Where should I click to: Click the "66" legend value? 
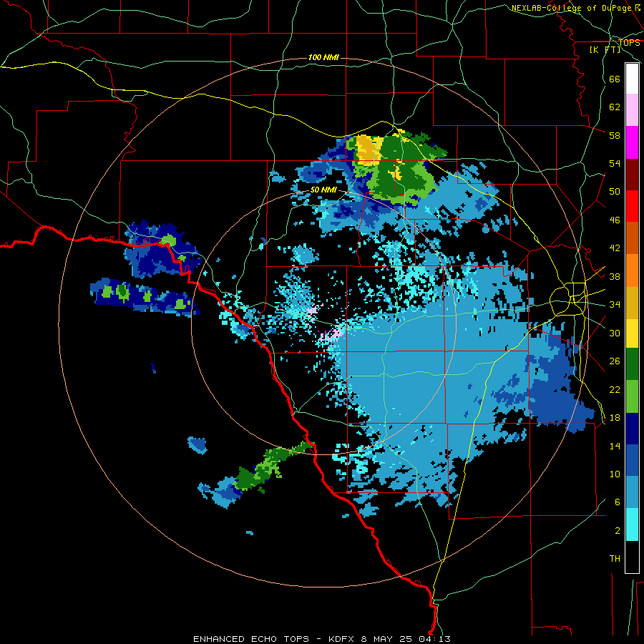coord(615,79)
